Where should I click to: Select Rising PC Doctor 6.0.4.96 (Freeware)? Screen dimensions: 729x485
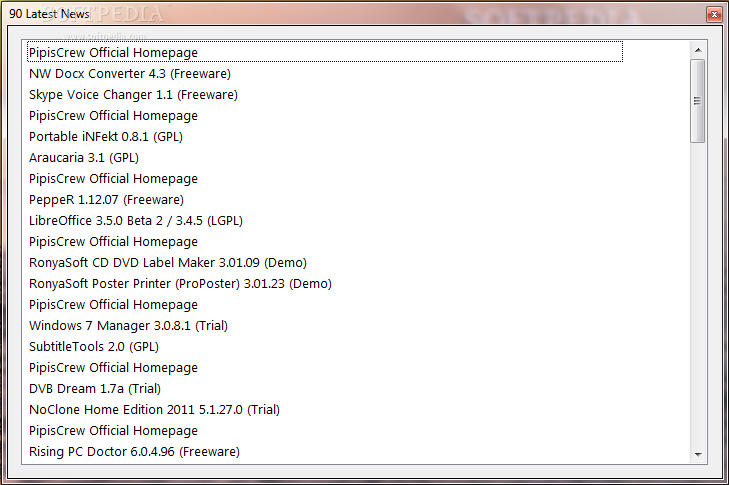click(134, 452)
